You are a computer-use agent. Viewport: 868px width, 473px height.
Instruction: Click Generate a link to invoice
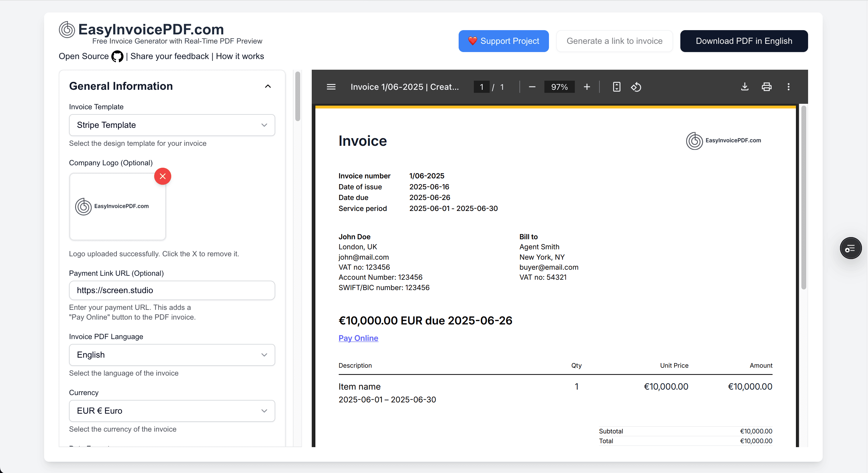pos(614,41)
